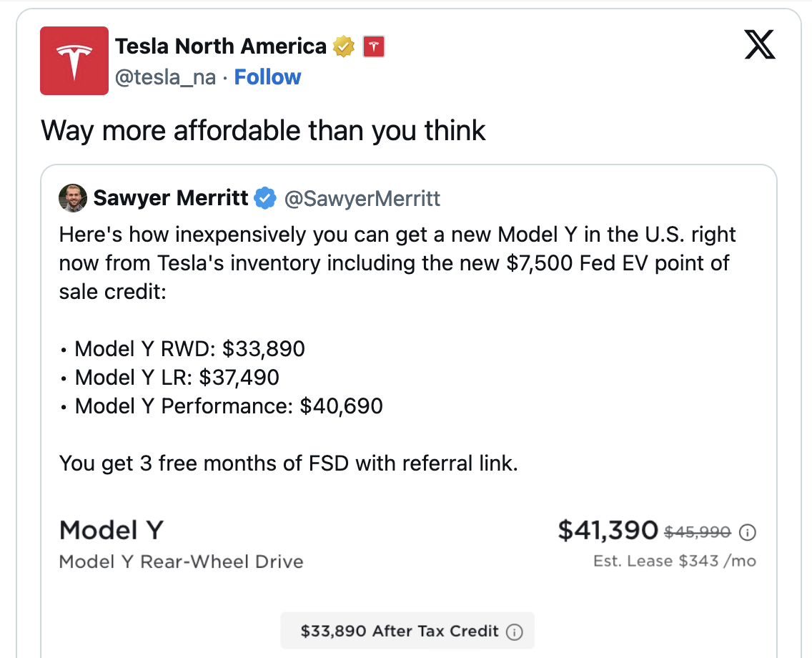
Task: Click the info icon next to $45,990
Action: click(x=747, y=532)
